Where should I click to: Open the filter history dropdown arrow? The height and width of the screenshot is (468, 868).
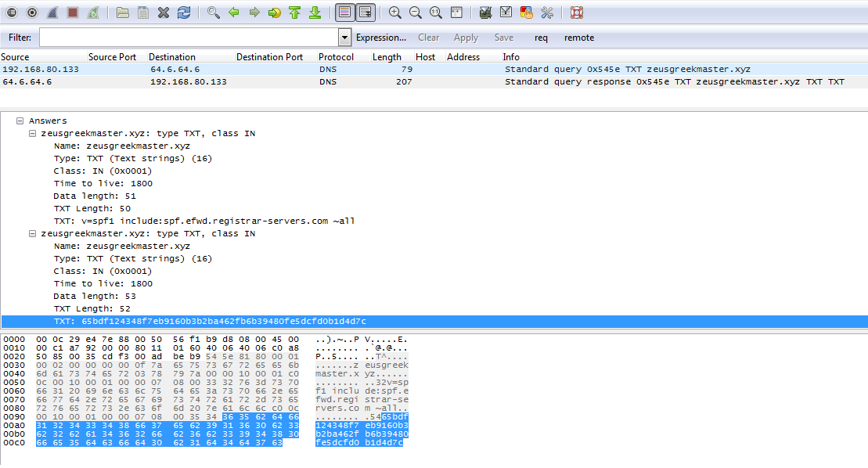click(x=344, y=38)
